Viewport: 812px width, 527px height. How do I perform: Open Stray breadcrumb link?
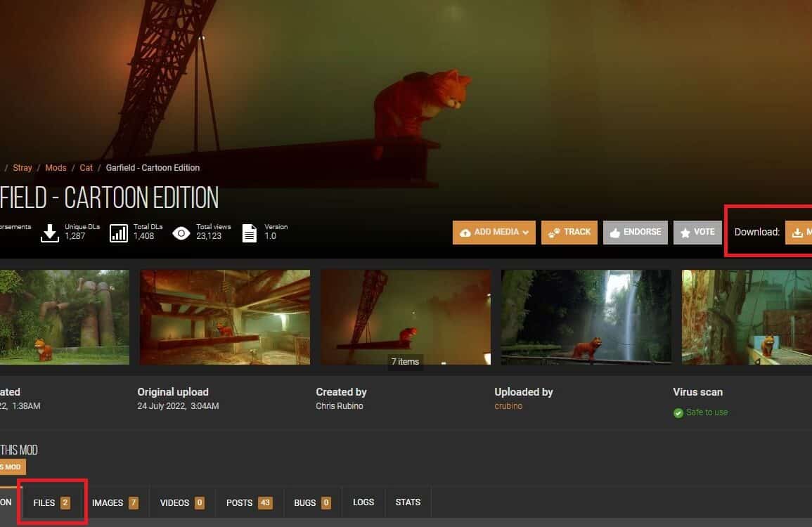coord(22,168)
